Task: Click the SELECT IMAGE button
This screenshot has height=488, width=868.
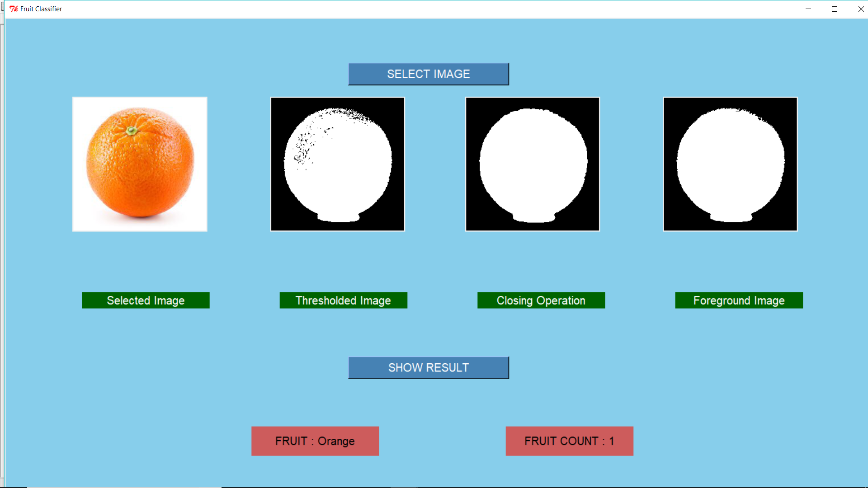Action: [x=428, y=74]
